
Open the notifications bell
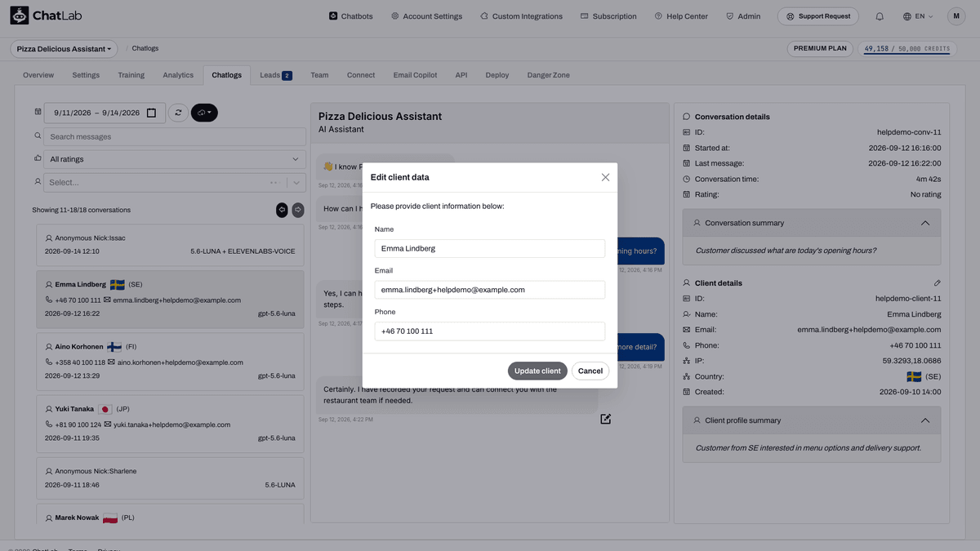[x=880, y=16]
